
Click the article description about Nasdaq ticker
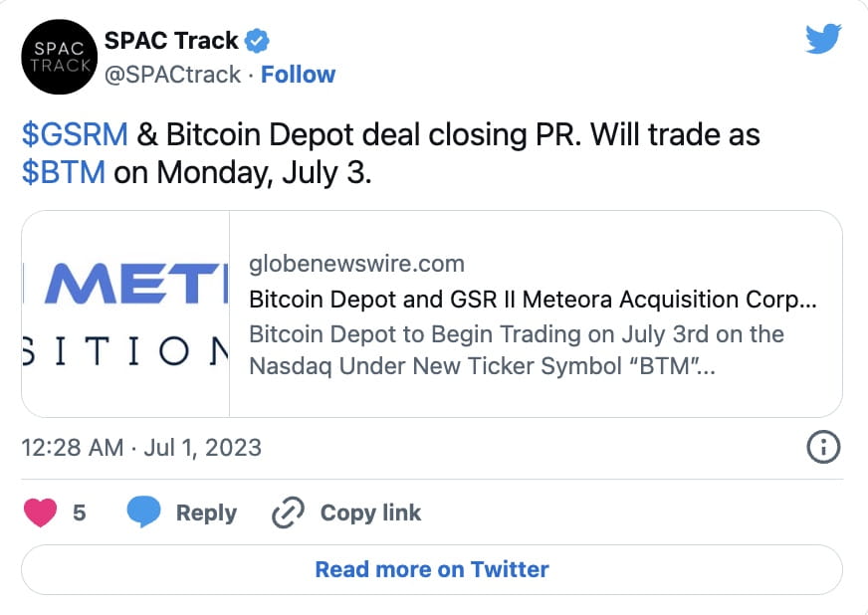coord(516,349)
